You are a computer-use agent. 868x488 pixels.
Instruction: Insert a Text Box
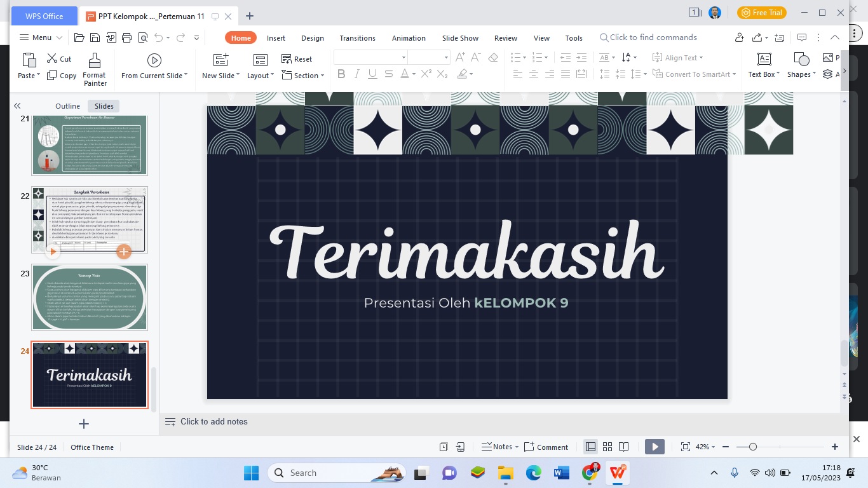(764, 60)
